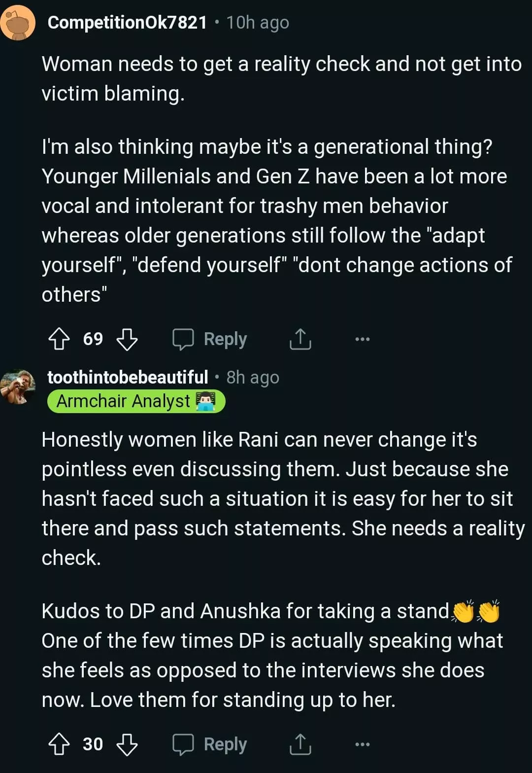Tap toothintobebeautiful's profile picture
The image size is (532, 773).
[x=18, y=387]
